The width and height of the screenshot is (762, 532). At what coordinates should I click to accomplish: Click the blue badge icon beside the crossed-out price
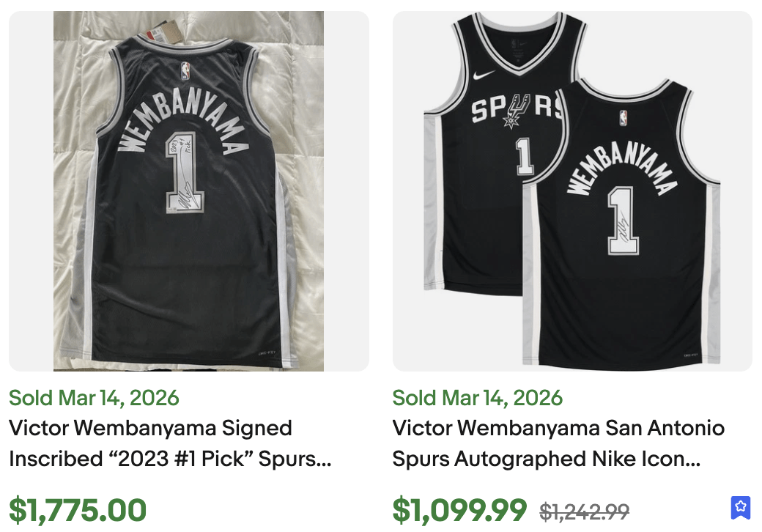pyautogui.click(x=741, y=506)
